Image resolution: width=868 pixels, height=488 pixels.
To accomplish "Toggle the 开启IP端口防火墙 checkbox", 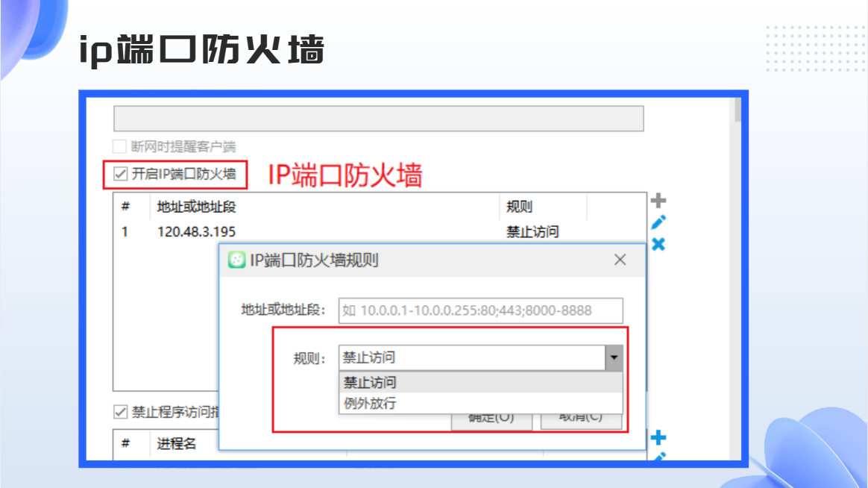I will pos(121,174).
